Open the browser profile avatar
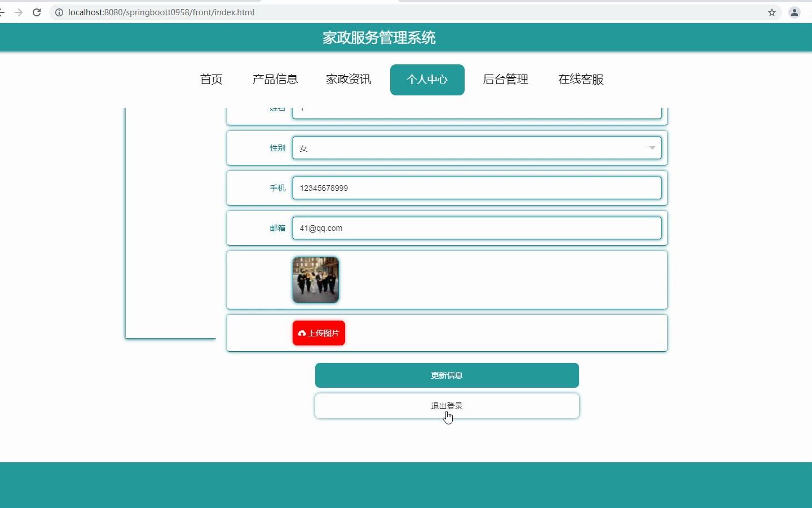This screenshot has width=812, height=508. tap(794, 12)
